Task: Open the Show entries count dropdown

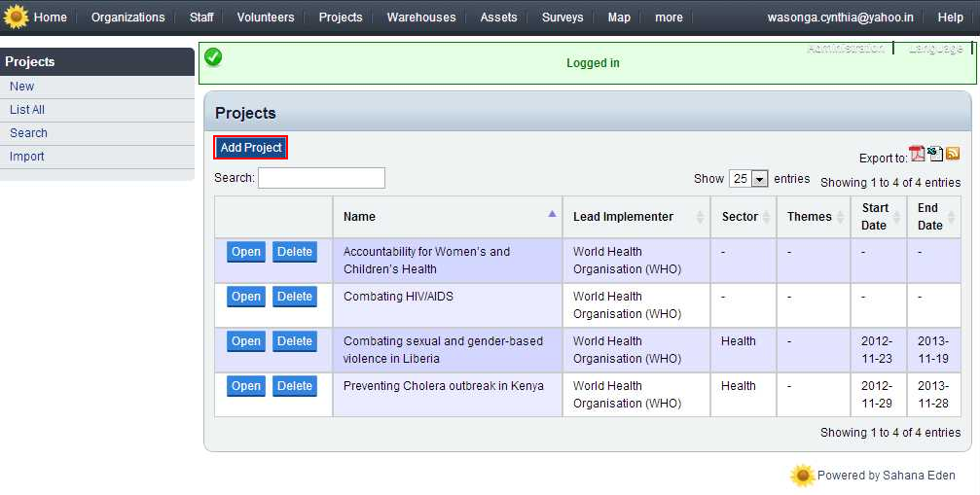Action: [748, 179]
